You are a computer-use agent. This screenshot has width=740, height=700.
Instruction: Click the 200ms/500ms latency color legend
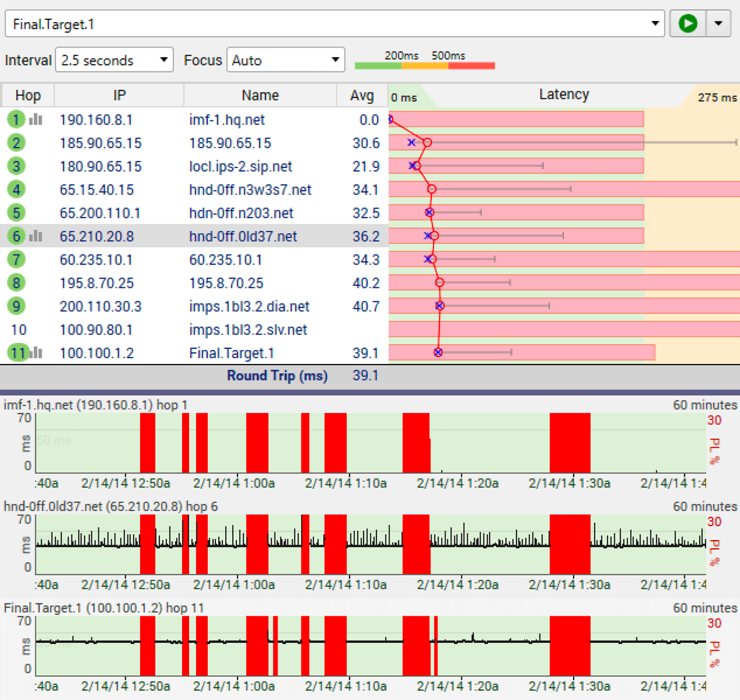[425, 66]
